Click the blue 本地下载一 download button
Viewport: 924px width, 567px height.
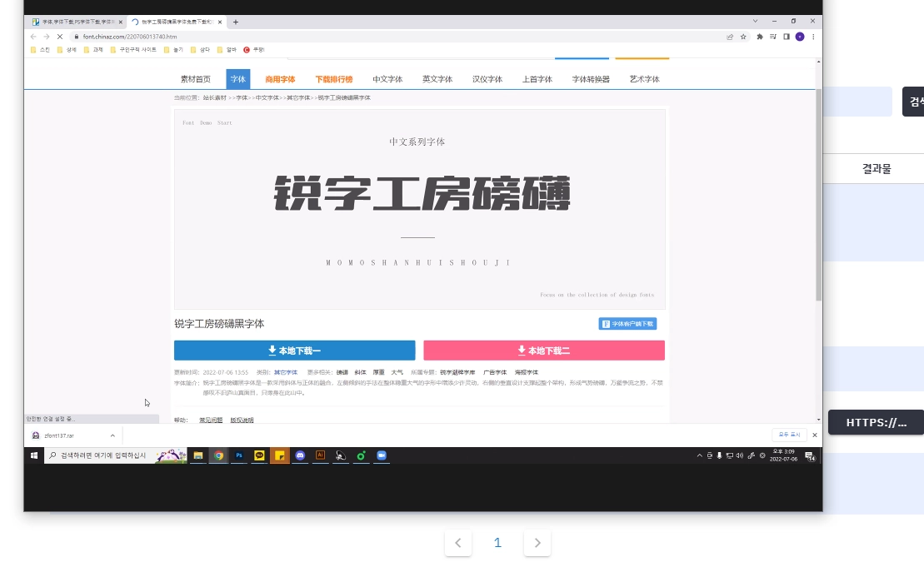295,351
